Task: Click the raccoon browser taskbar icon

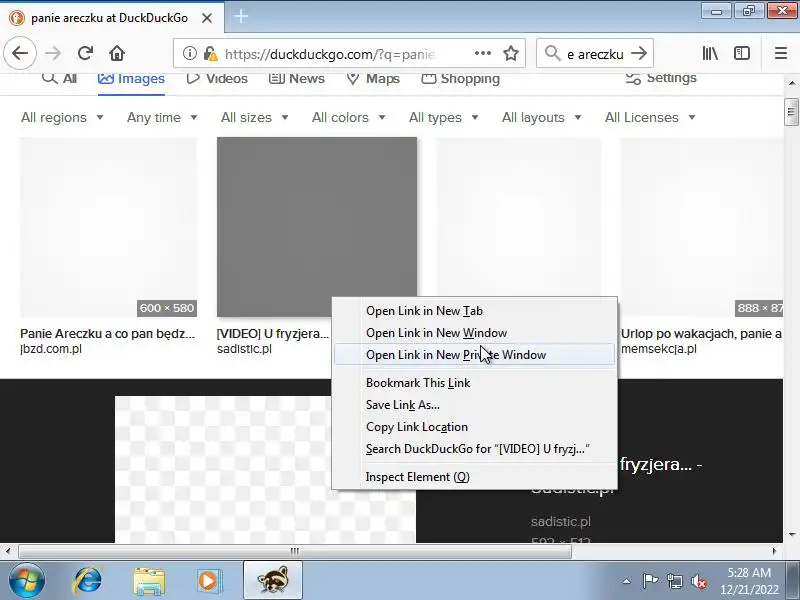Action: pyautogui.click(x=273, y=581)
